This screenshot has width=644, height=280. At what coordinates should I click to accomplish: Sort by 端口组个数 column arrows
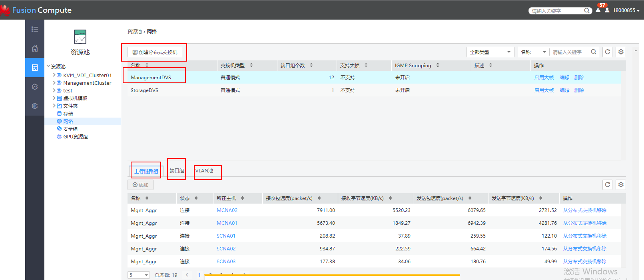click(311, 65)
